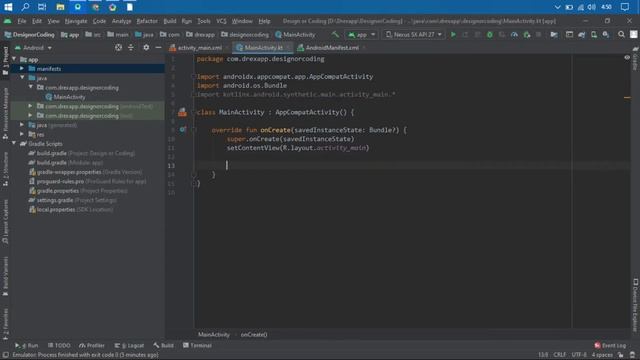Toggle the editor inspections eye icon
640x360 pixels.
tap(627, 58)
